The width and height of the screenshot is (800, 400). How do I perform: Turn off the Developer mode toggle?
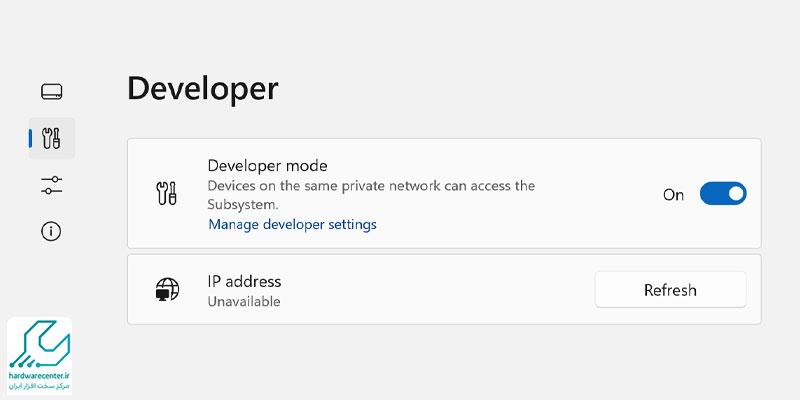[x=722, y=194]
